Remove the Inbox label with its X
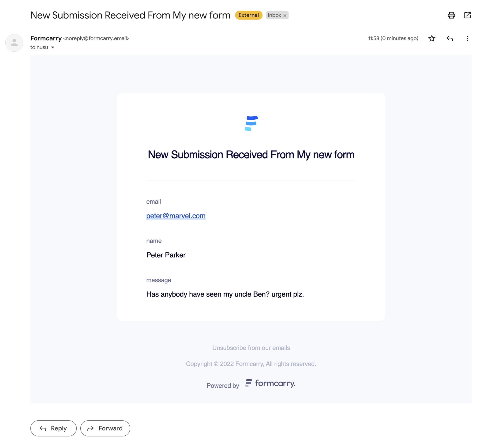This screenshot has height=448, width=480. (x=285, y=15)
